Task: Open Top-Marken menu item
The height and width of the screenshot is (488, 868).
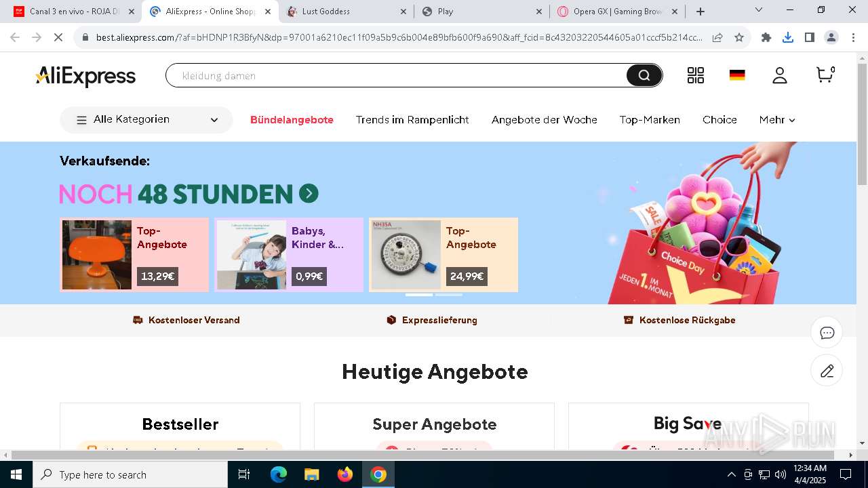Action: point(650,120)
